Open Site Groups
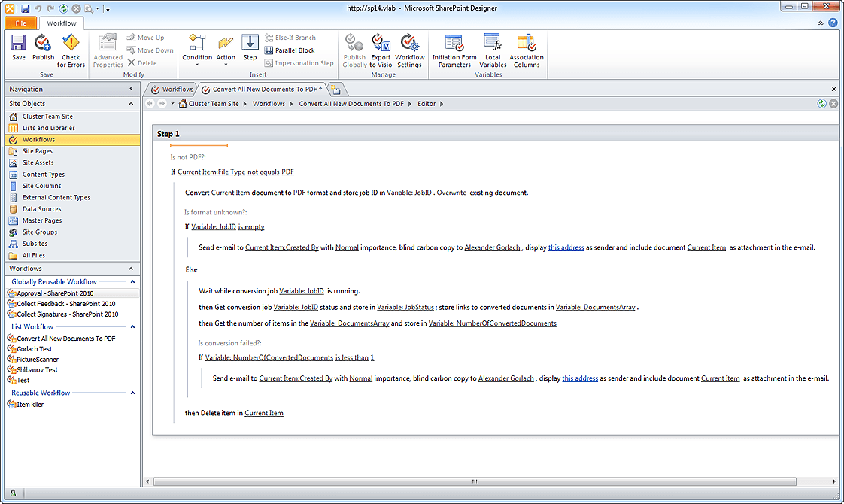This screenshot has width=844, height=504. pyautogui.click(x=72, y=232)
